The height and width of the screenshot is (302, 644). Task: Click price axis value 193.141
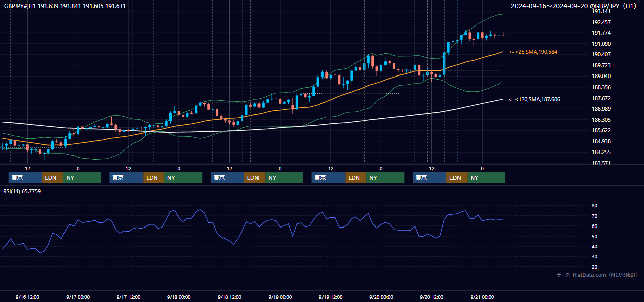601,11
